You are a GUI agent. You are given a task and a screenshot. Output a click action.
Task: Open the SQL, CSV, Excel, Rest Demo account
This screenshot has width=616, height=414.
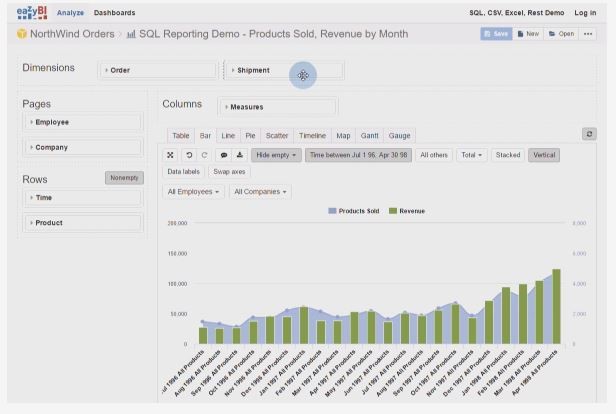517,13
